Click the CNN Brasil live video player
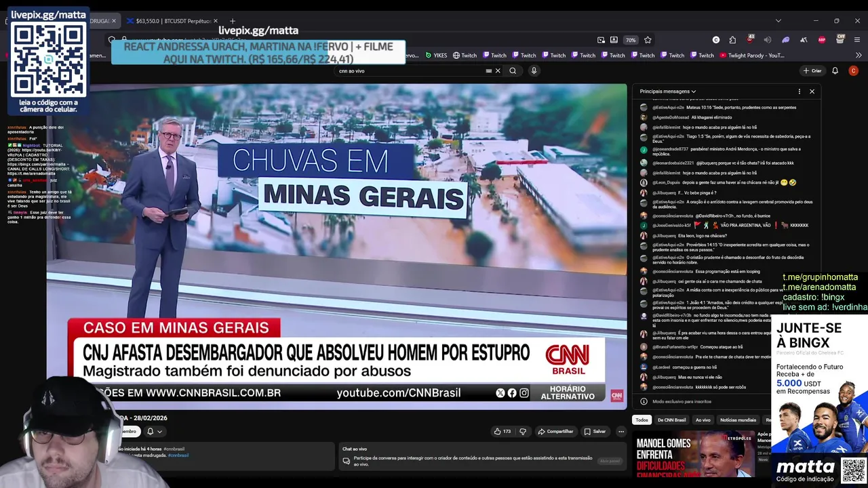This screenshot has height=488, width=868. pos(336,246)
